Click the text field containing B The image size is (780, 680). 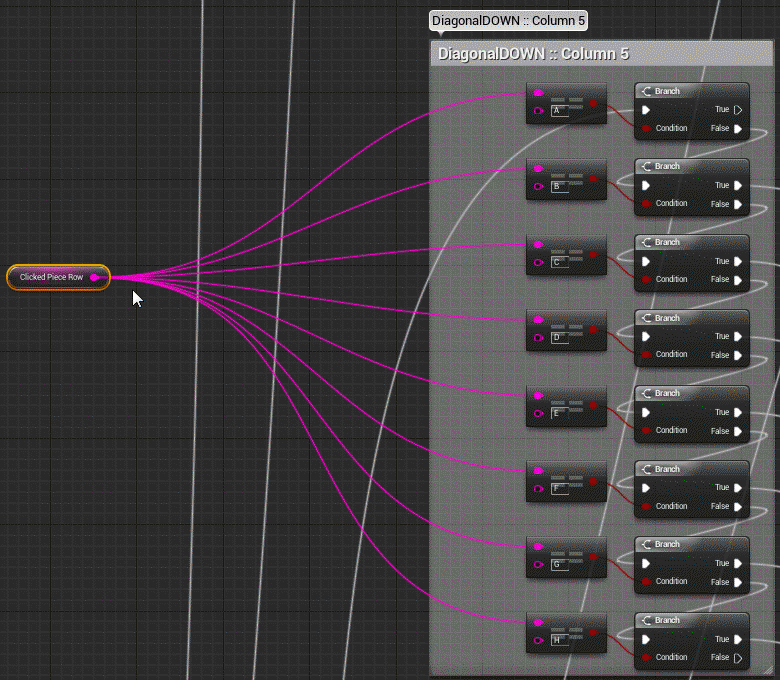[560, 187]
